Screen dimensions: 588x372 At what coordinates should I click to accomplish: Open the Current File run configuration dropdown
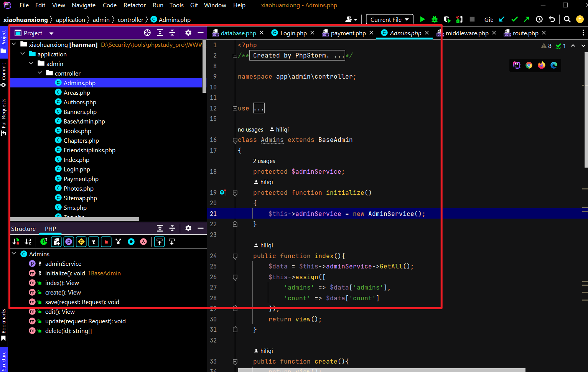(x=390, y=20)
